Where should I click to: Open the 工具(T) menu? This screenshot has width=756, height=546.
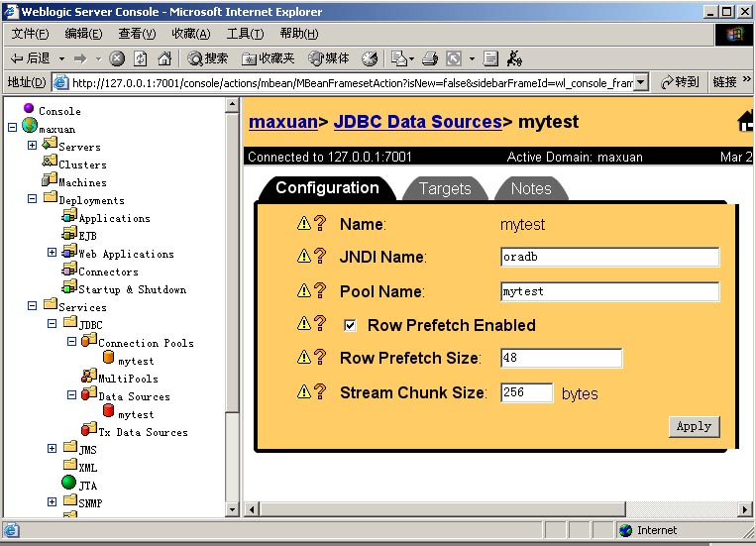[246, 34]
